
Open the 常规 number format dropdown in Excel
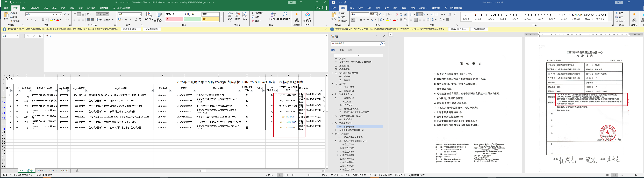tap(140, 14)
